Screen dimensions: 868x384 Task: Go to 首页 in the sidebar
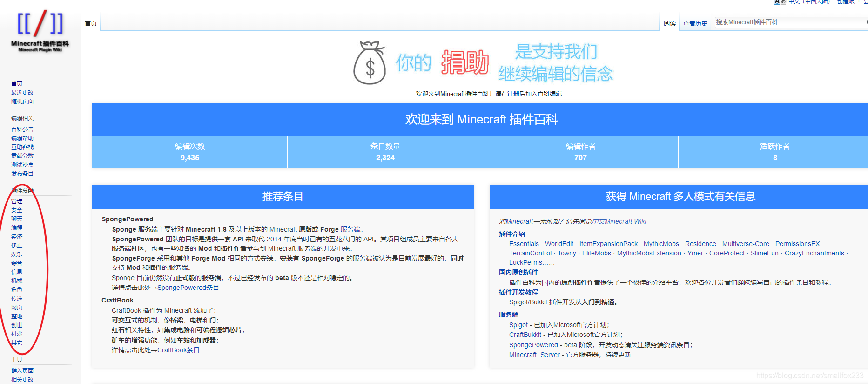tap(17, 83)
